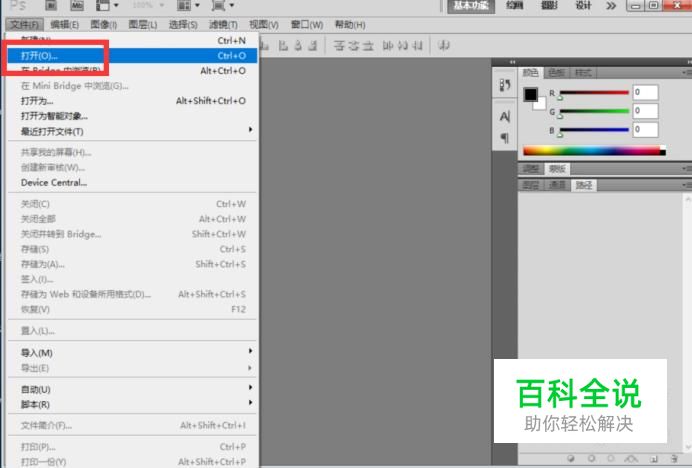Switch to the 样式 (Styles) tab
This screenshot has height=468, width=692.
tap(583, 73)
